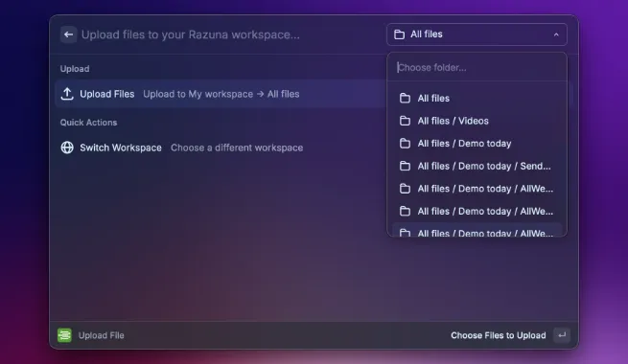Image resolution: width=628 pixels, height=364 pixels.
Task: Click the Enter key icon beside Choose Files
Action: click(x=562, y=335)
